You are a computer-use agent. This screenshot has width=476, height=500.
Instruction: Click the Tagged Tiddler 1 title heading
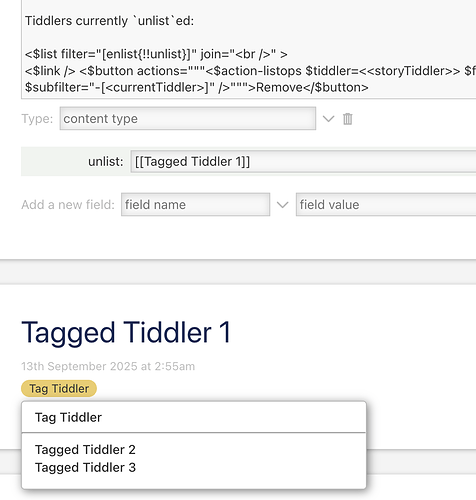click(126, 332)
